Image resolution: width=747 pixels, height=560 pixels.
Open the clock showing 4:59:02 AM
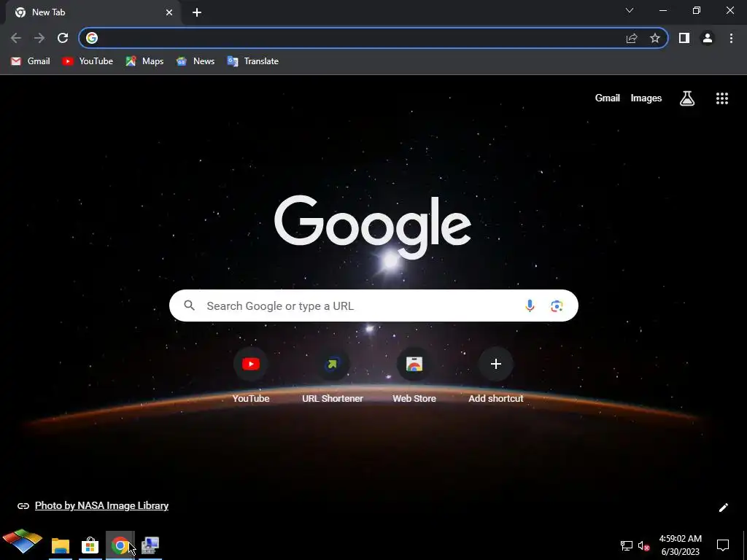click(x=681, y=545)
